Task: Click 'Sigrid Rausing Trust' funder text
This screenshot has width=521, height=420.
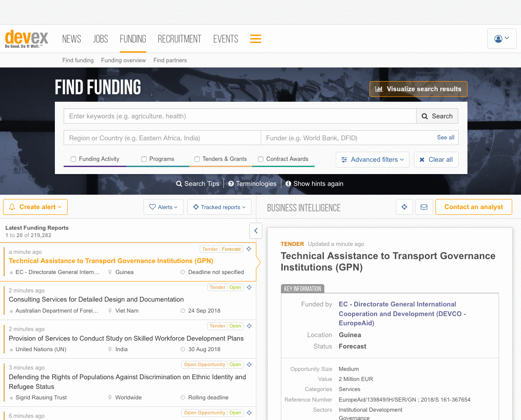Action: tap(41, 398)
